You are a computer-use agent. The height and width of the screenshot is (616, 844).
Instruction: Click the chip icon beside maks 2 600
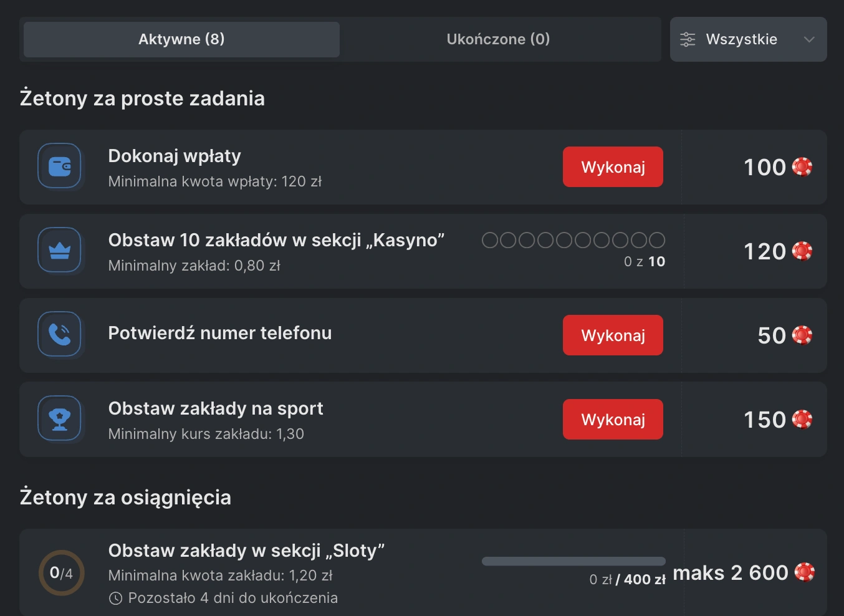804,572
